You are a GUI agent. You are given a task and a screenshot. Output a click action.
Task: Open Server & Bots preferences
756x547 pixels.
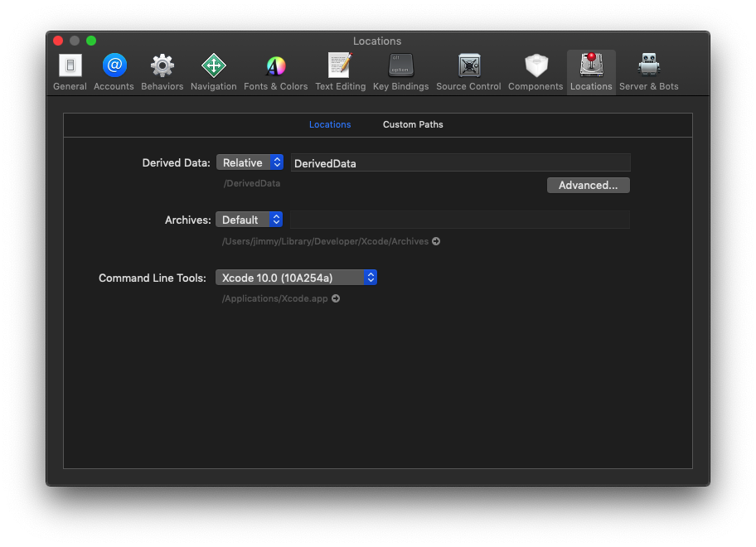tap(649, 72)
